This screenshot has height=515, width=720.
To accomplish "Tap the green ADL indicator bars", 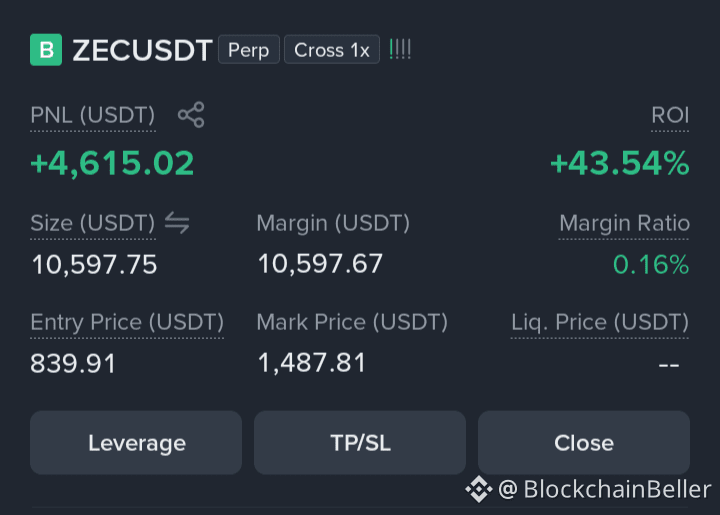I will click(399, 50).
